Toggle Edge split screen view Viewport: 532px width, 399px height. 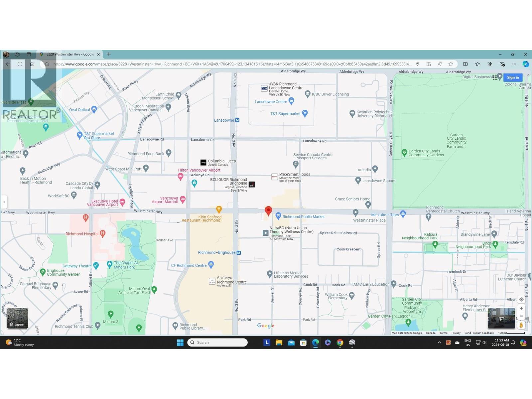coord(465,64)
